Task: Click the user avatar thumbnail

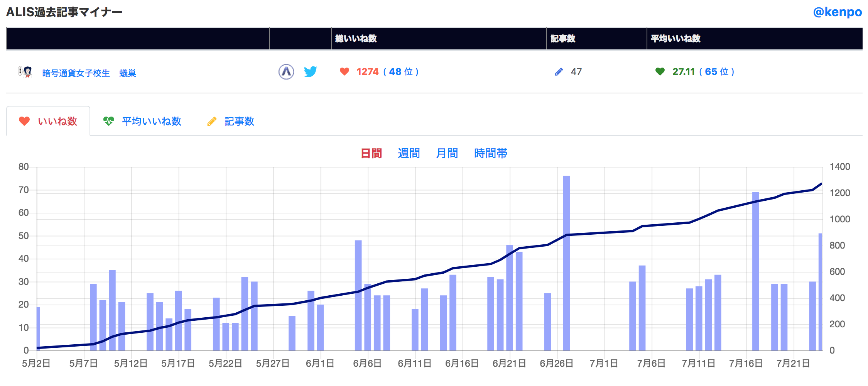Action: coord(25,72)
